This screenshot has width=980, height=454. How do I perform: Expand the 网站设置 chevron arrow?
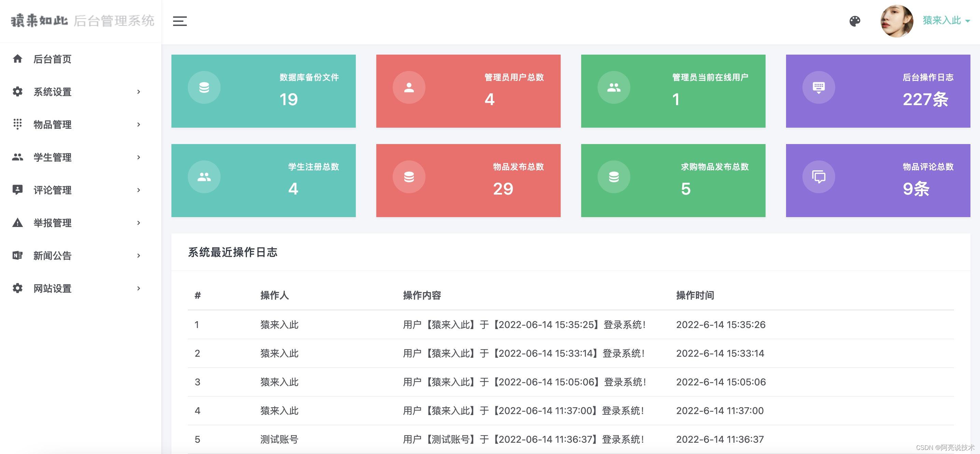click(139, 288)
